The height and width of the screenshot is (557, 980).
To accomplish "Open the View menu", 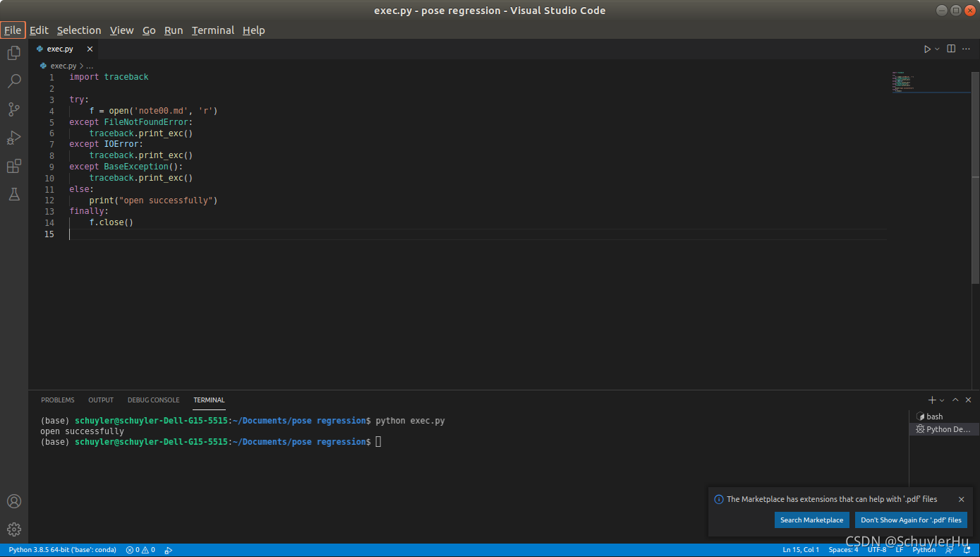I will coord(122,30).
